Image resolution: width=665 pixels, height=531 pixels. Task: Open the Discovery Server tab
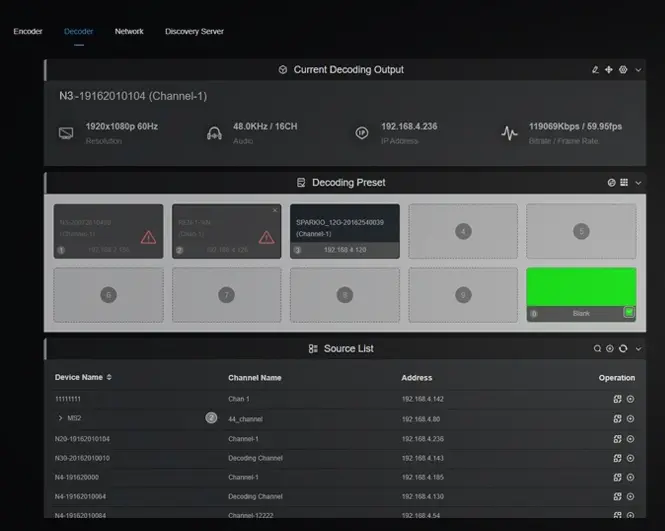tap(194, 31)
